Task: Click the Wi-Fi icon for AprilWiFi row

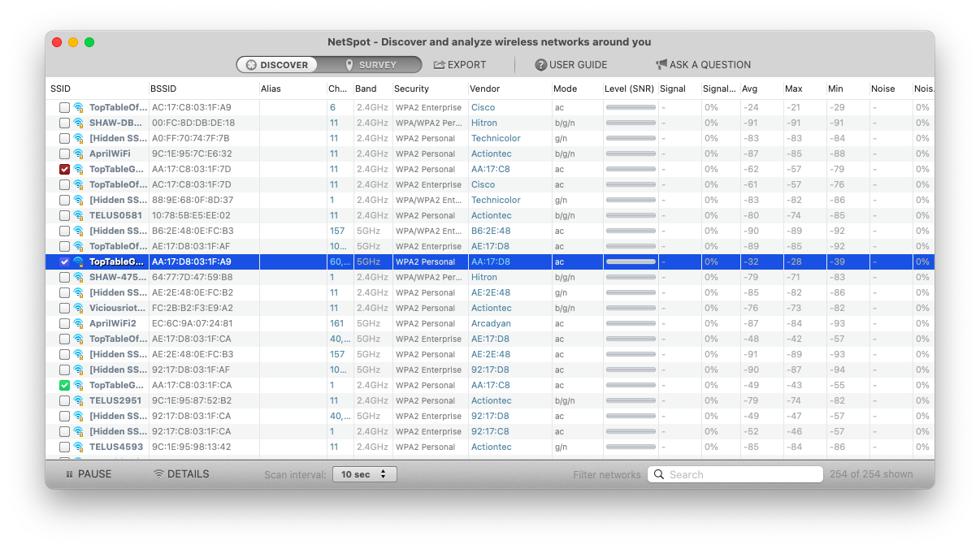Action: pyautogui.click(x=79, y=153)
